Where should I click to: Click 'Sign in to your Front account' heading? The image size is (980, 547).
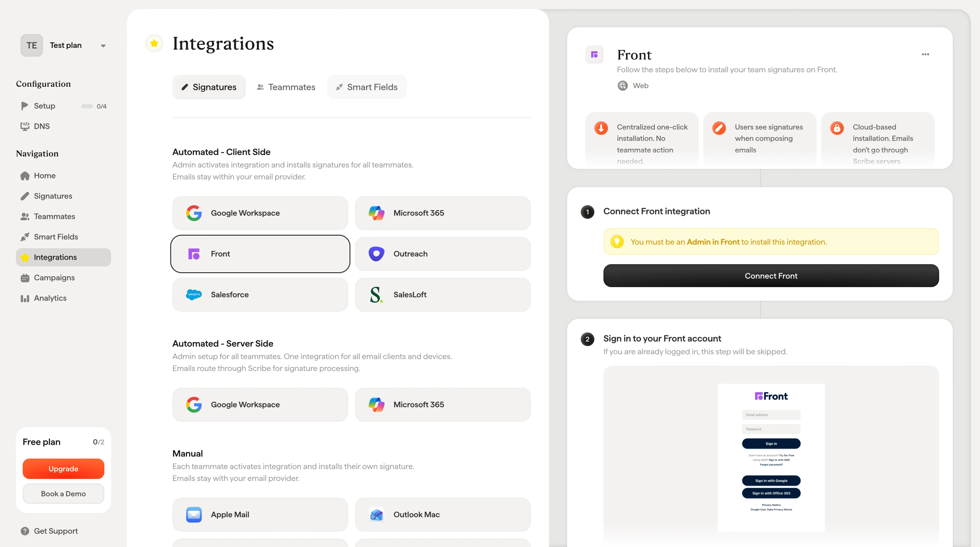pyautogui.click(x=662, y=338)
